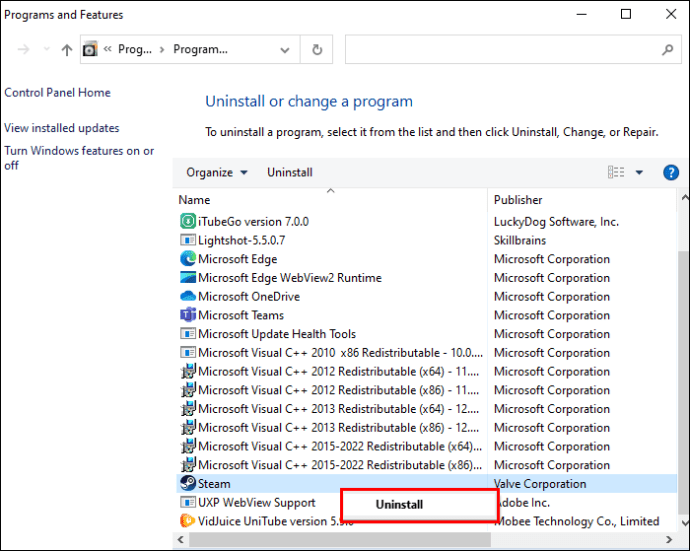The width and height of the screenshot is (690, 551).
Task: Go up one folder level arrow
Action: 67,49
